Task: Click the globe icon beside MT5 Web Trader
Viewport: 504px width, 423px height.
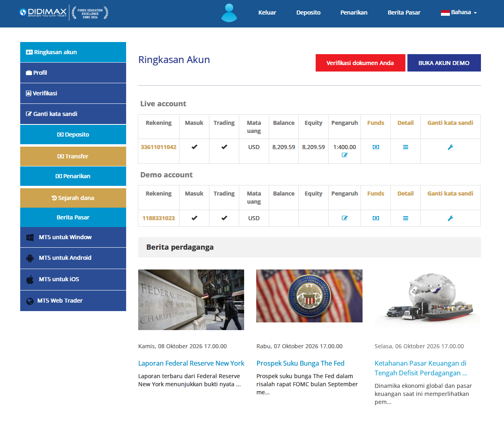Action: (x=30, y=301)
